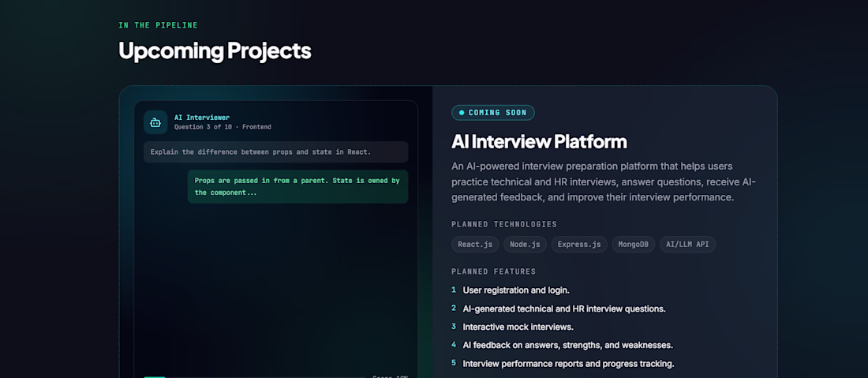Click the green answer bubble about props
868x378 pixels.
click(297, 186)
